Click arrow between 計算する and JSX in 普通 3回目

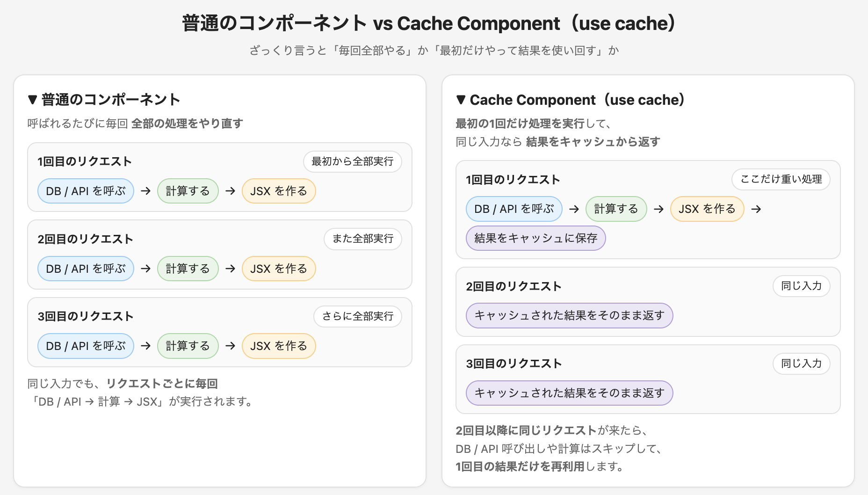coord(230,346)
